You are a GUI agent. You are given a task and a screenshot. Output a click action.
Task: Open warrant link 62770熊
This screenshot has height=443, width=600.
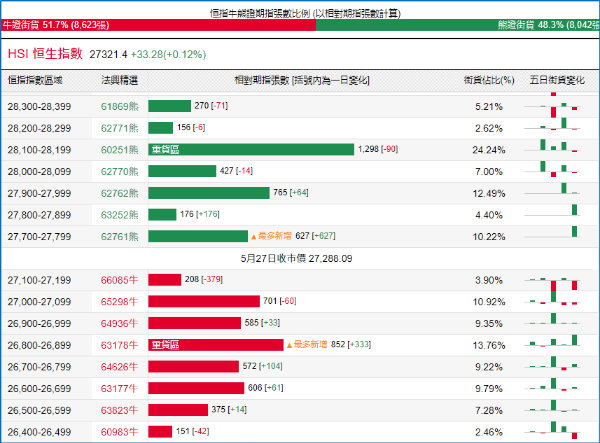click(119, 171)
